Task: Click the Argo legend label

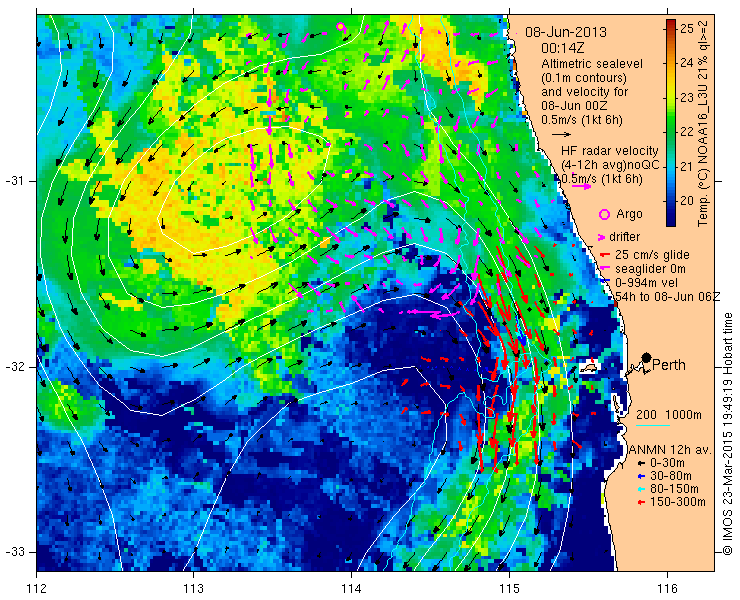Action: 629,214
